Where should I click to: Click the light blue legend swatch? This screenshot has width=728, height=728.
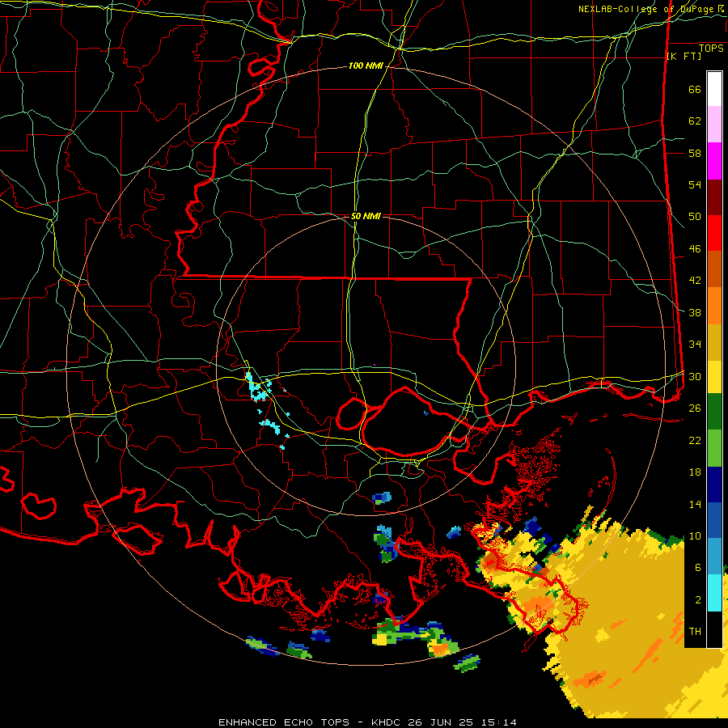point(714,557)
